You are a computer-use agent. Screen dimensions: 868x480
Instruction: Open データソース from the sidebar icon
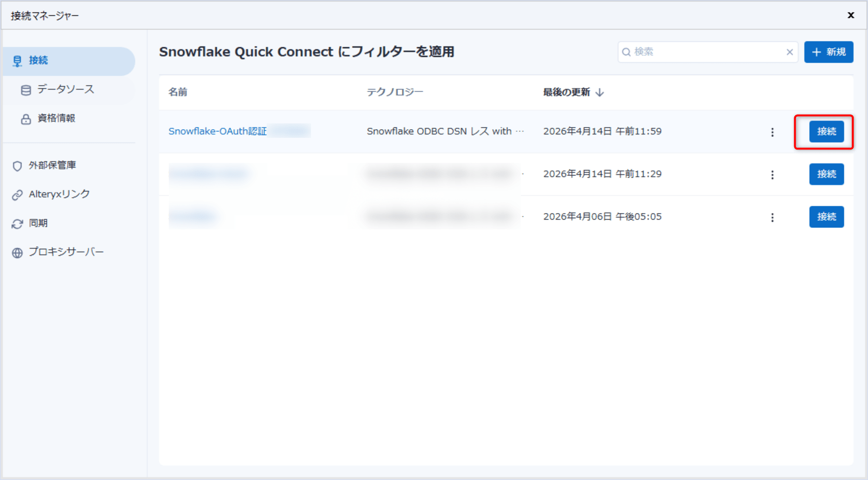click(26, 90)
